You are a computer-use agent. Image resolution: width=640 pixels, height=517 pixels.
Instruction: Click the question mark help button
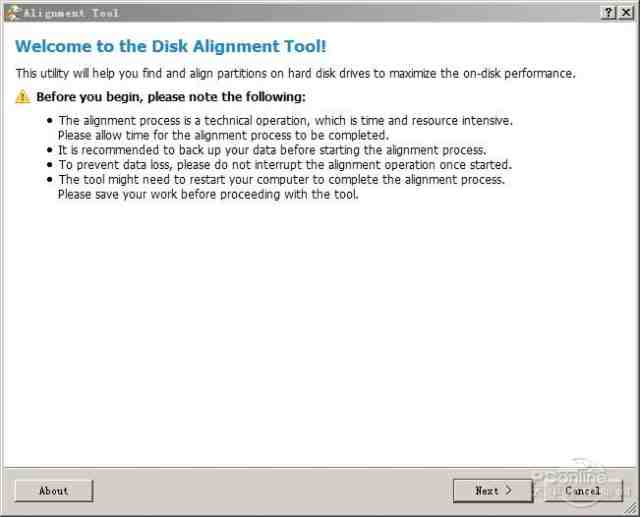[608, 12]
